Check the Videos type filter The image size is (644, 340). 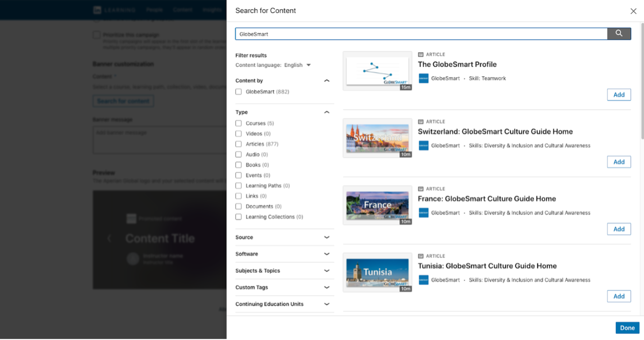239,134
